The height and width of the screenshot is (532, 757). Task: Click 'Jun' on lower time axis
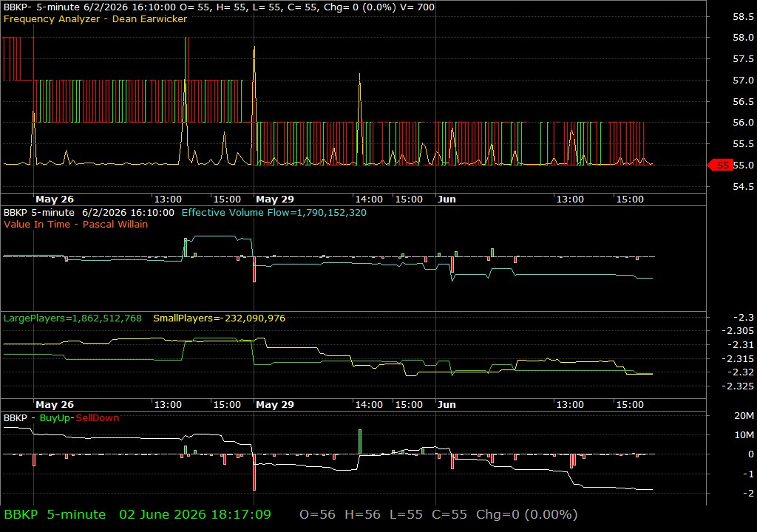point(447,405)
